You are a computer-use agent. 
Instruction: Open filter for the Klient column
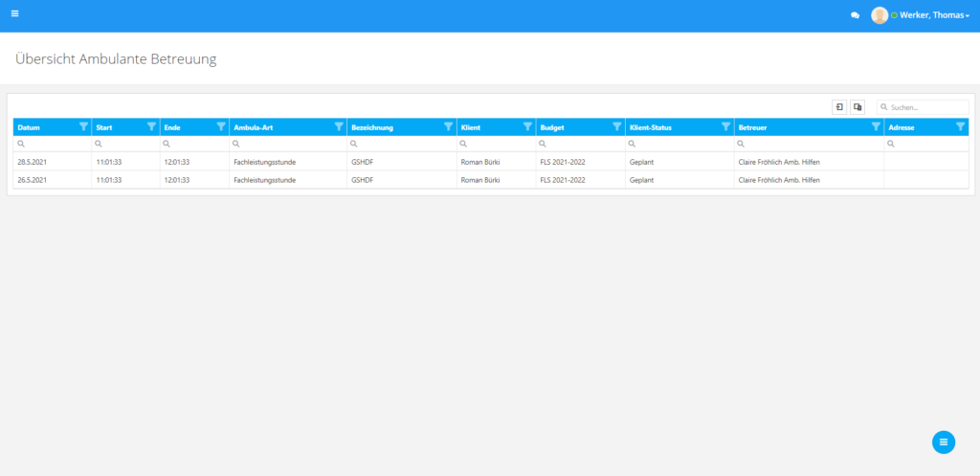click(x=527, y=126)
